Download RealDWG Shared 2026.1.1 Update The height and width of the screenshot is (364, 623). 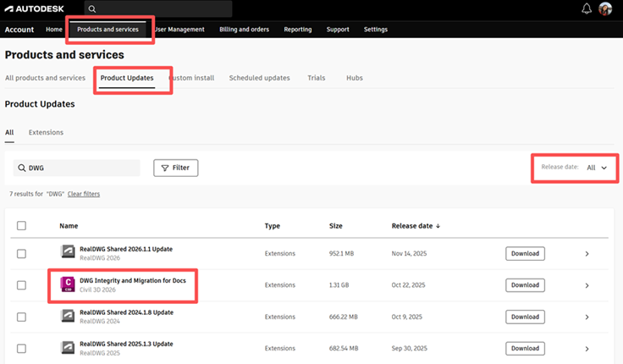(525, 253)
